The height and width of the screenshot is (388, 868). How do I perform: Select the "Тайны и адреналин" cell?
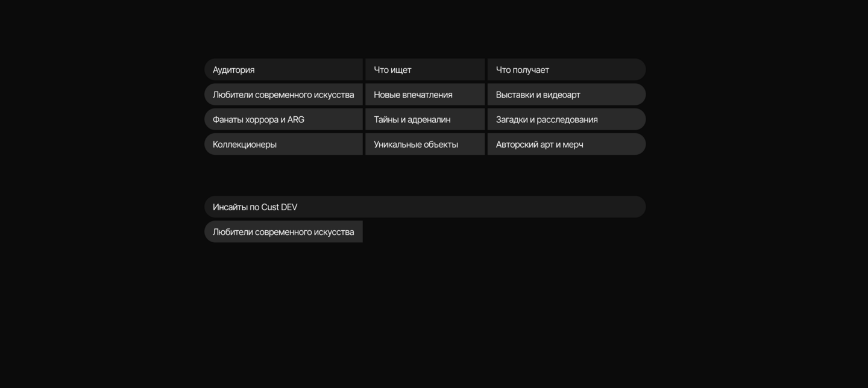tap(425, 119)
